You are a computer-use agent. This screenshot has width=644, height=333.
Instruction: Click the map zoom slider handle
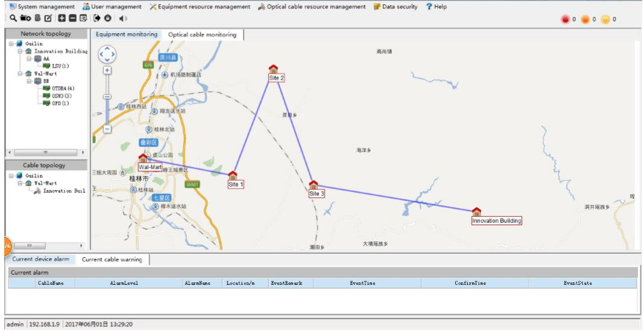click(107, 96)
